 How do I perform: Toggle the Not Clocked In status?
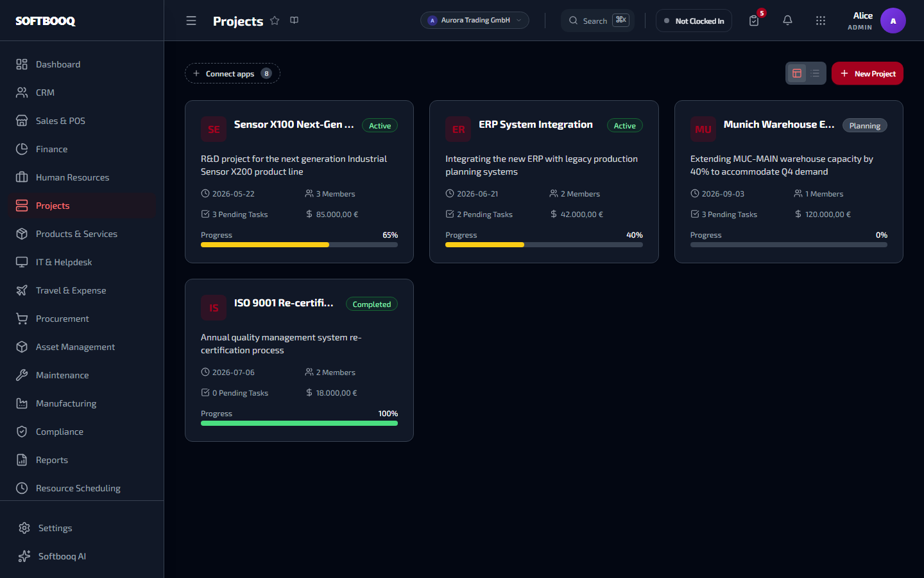coord(694,21)
